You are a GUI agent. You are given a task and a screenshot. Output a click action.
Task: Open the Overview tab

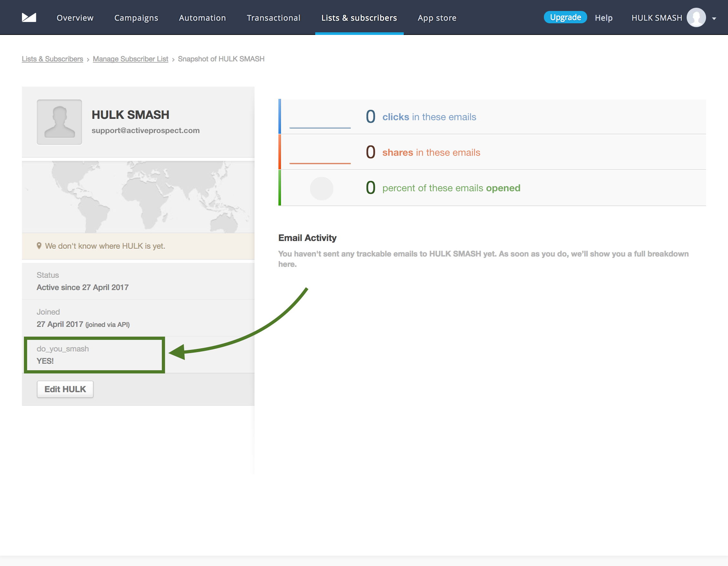[x=75, y=18]
